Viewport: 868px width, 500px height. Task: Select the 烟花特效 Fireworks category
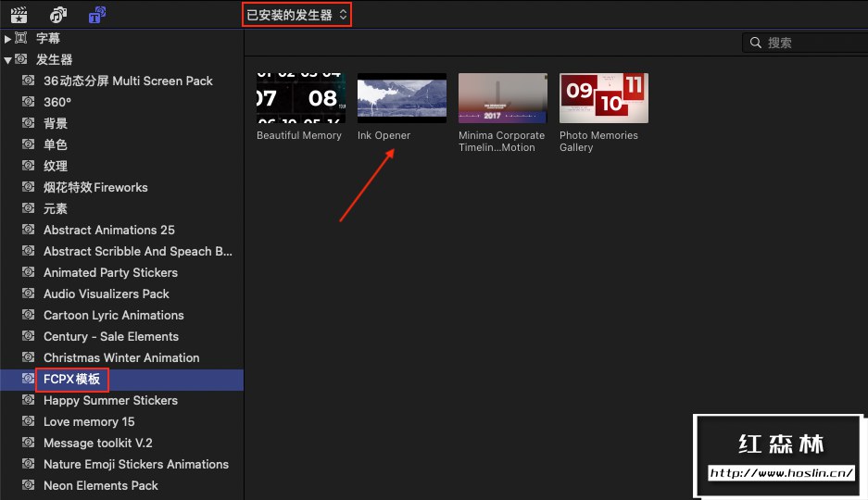[121, 187]
